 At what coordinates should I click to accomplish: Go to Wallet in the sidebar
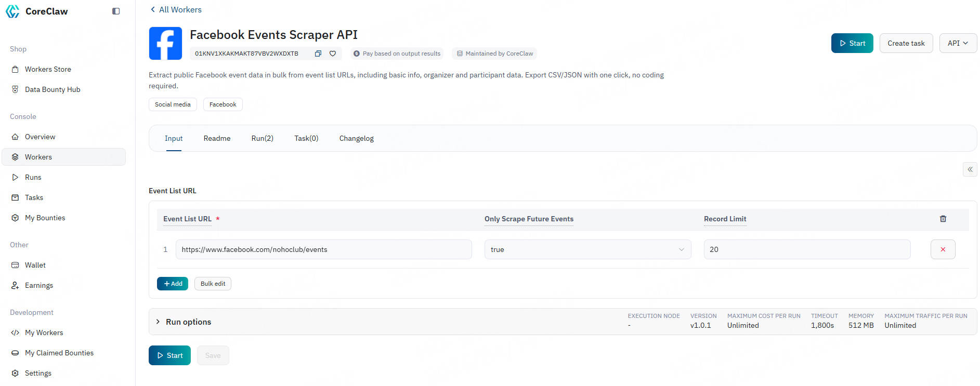[x=35, y=265]
